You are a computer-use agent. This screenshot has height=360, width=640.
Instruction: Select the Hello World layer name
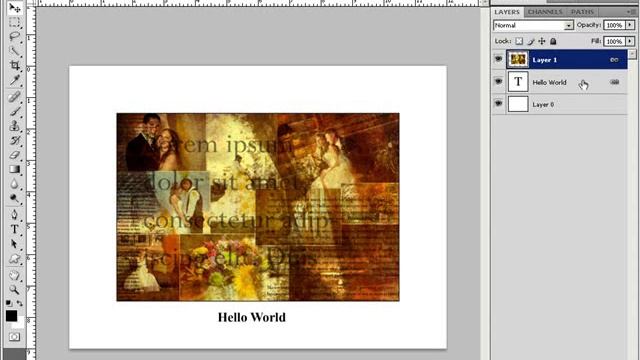click(x=549, y=82)
